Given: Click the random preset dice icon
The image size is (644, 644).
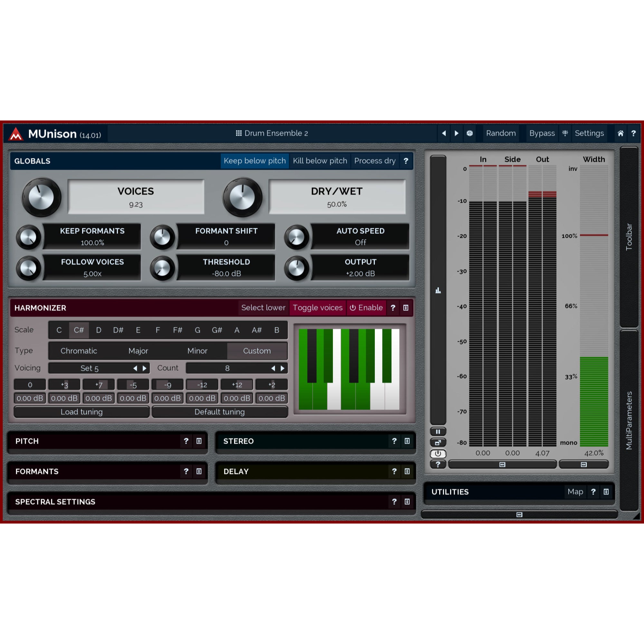Looking at the screenshot, I should [x=470, y=133].
